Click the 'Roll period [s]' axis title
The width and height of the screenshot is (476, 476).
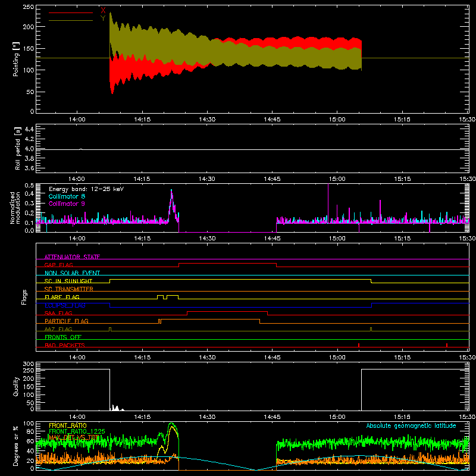tap(17, 149)
